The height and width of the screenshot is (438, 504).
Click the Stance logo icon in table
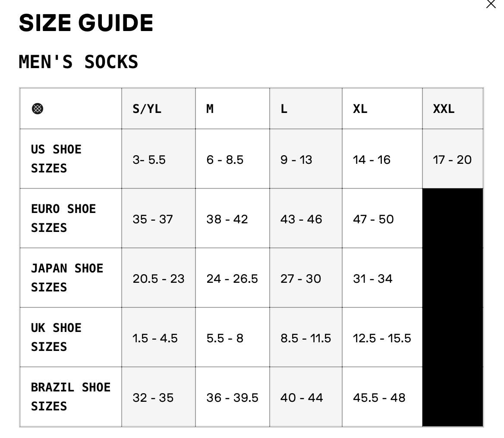tap(38, 109)
